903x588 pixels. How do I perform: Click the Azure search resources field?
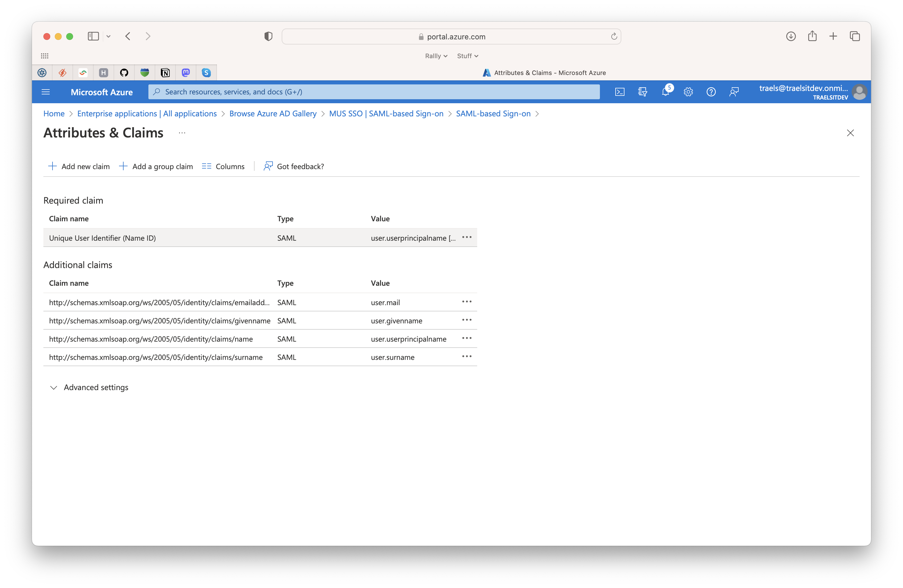(x=374, y=92)
